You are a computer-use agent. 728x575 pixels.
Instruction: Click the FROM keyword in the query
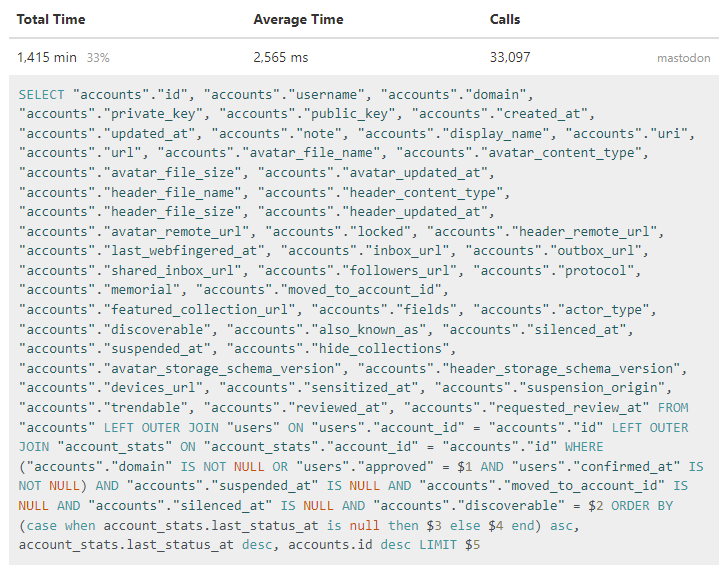(x=673, y=408)
